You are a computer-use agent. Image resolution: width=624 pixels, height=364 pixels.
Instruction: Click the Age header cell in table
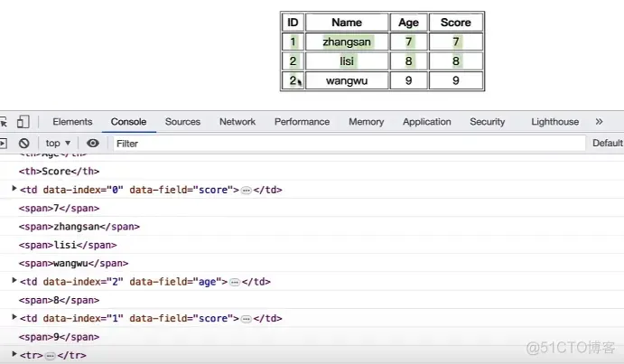click(x=409, y=23)
